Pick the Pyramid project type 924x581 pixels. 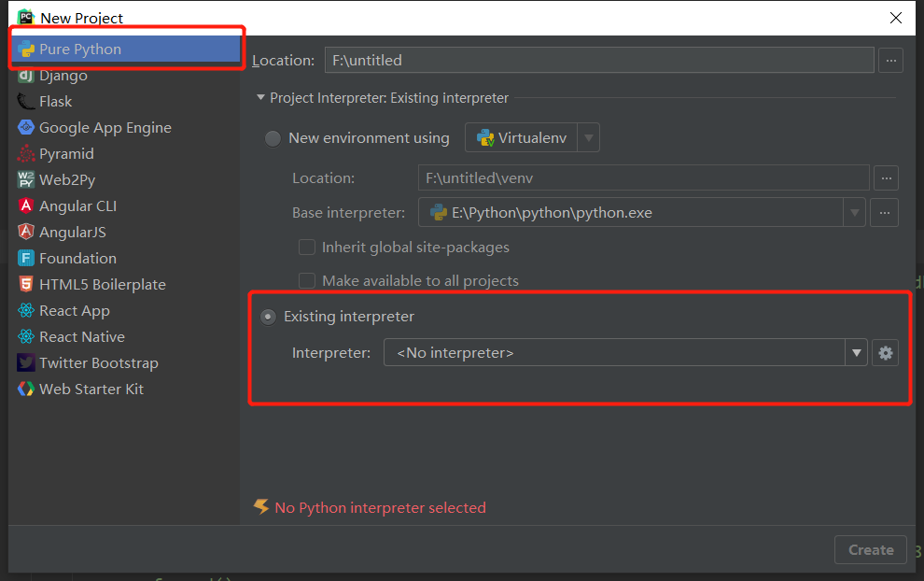coord(125,154)
